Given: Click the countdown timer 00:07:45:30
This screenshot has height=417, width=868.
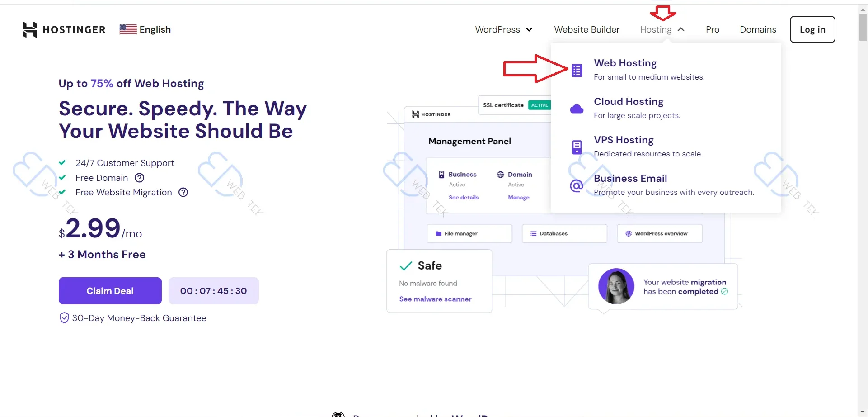Looking at the screenshot, I should point(214,291).
